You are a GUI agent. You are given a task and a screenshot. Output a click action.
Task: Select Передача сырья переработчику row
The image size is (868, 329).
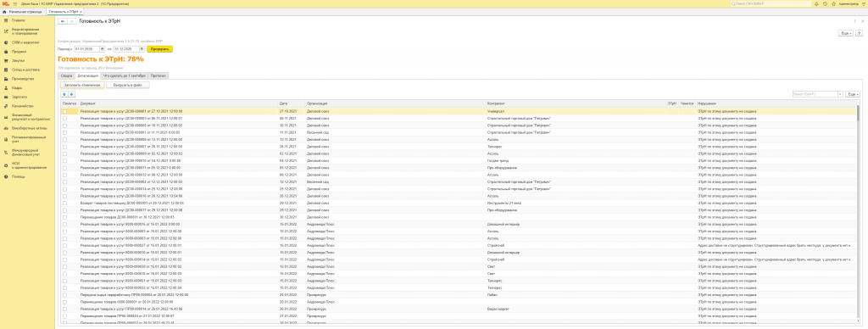(459, 295)
